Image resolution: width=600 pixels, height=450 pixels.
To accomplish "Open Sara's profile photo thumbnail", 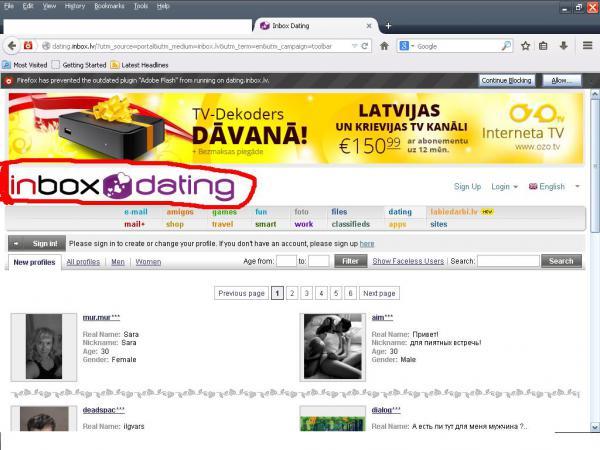I will (x=44, y=347).
